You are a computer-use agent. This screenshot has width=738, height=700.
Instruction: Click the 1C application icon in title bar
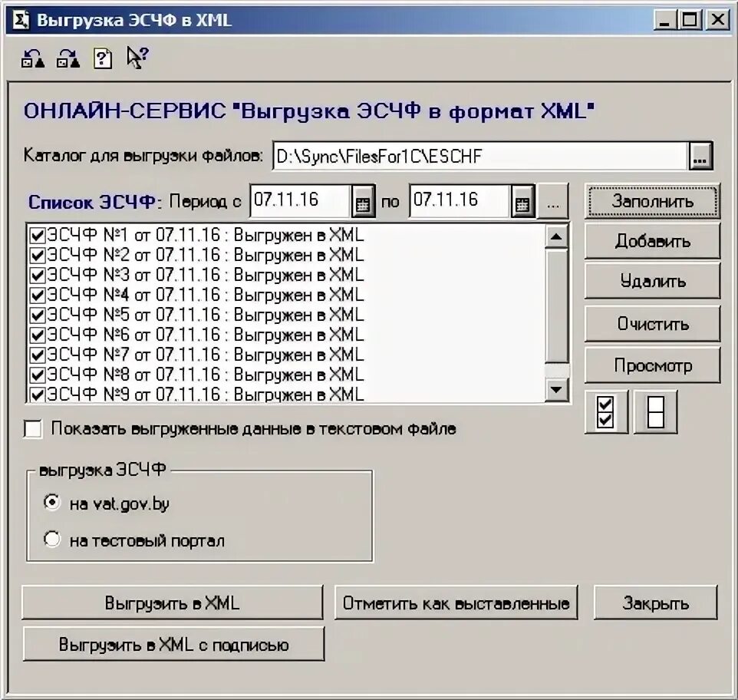[21, 20]
